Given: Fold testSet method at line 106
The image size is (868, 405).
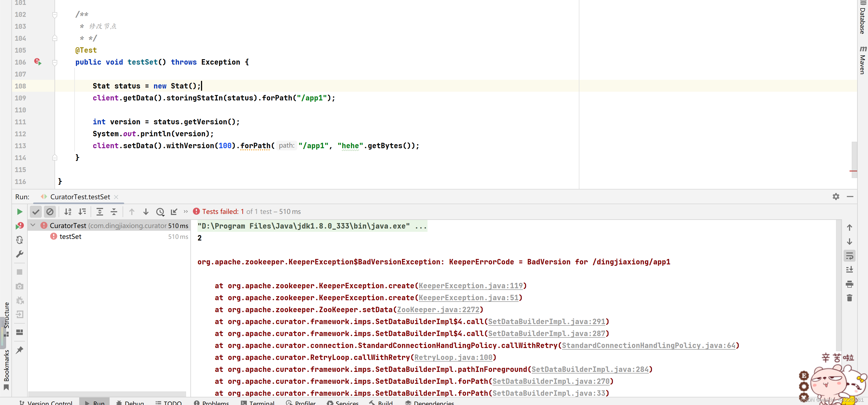Looking at the screenshot, I should tap(55, 62).
